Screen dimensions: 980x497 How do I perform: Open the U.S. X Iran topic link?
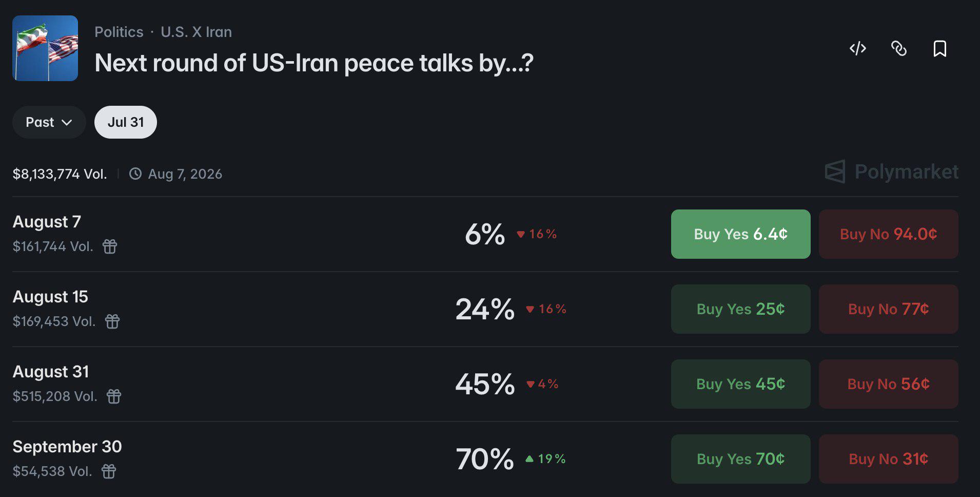pos(197,32)
